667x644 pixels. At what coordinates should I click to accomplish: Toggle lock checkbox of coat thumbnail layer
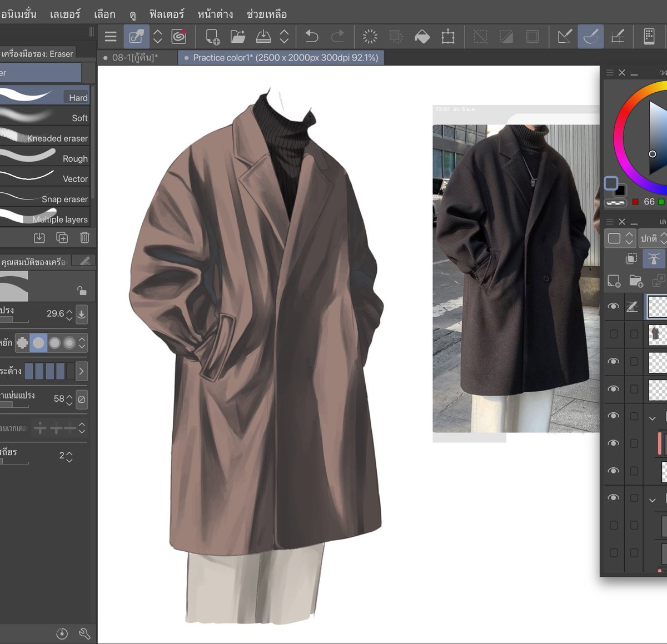(634, 334)
